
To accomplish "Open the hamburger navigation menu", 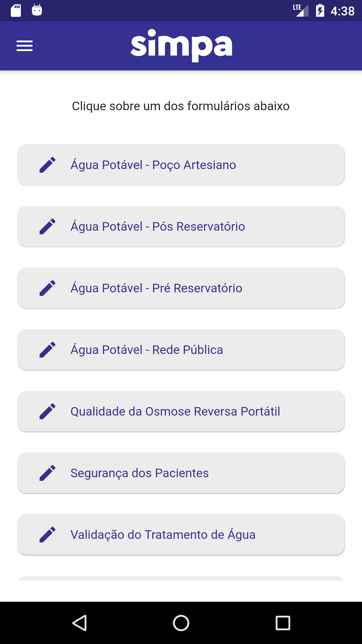I will click(25, 46).
